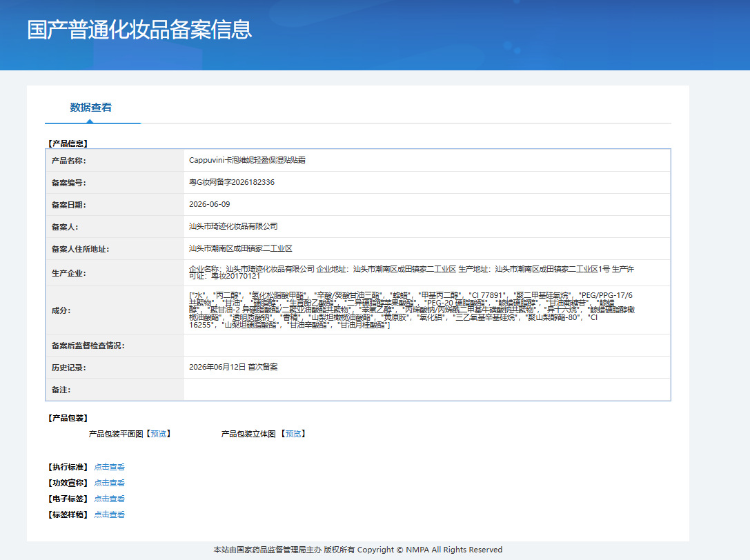Select the address 汕头市潮南区成田镇家二工业区

point(241,248)
